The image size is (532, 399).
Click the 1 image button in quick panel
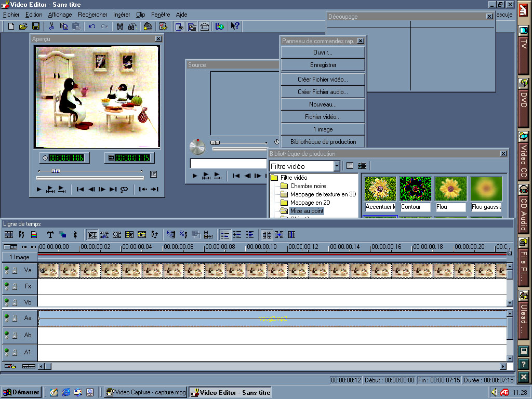[323, 129]
